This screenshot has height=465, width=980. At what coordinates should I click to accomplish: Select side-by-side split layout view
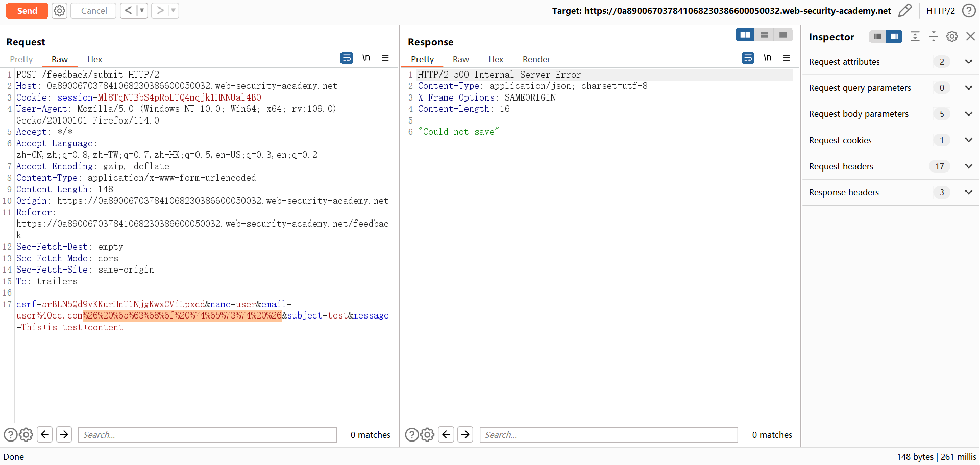[745, 35]
